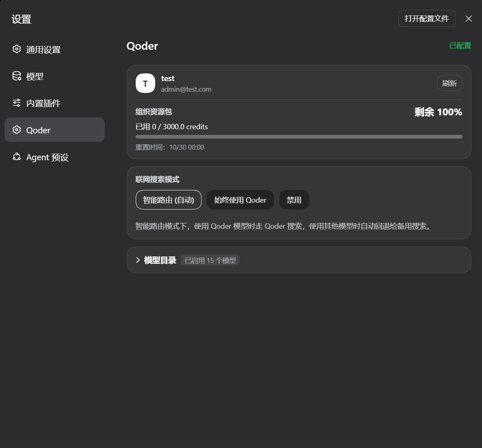Viewport: 482px width, 448px height.
Task: Click the 设置 dialog title
Action: tap(22, 19)
